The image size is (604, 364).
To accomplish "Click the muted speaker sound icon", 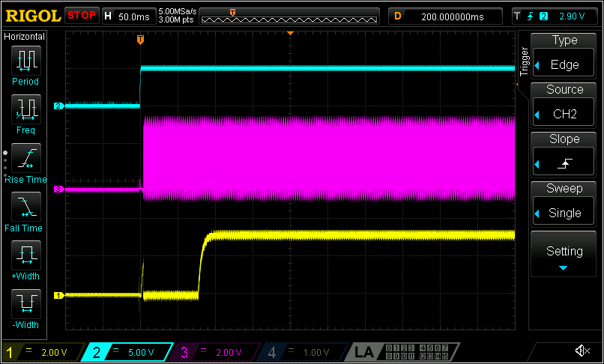I will point(582,351).
